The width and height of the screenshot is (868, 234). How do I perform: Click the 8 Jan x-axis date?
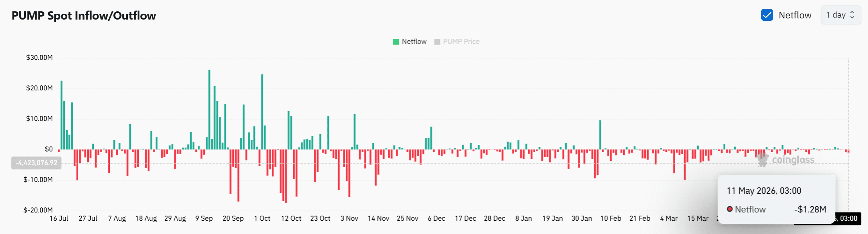pos(524,218)
